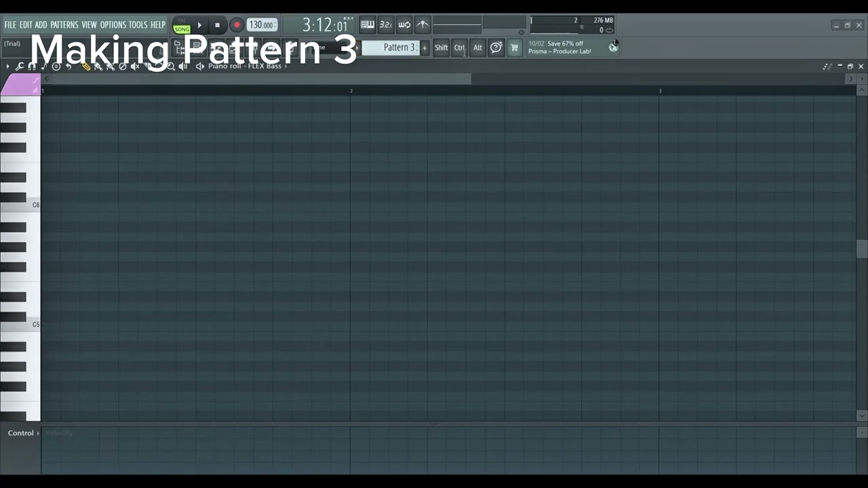Viewport: 868px width, 488px height.
Task: Click the circular stop-square icon in piano roll toolbar
Action: tap(56, 66)
